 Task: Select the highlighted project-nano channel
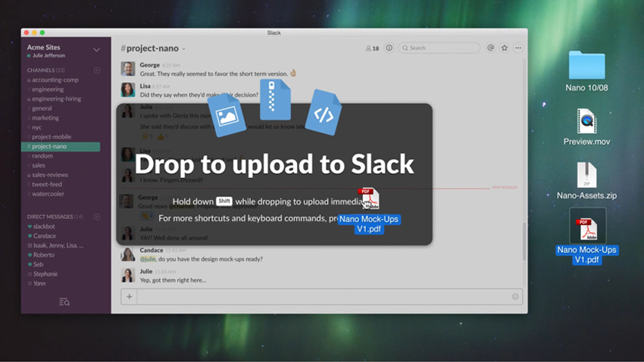61,146
